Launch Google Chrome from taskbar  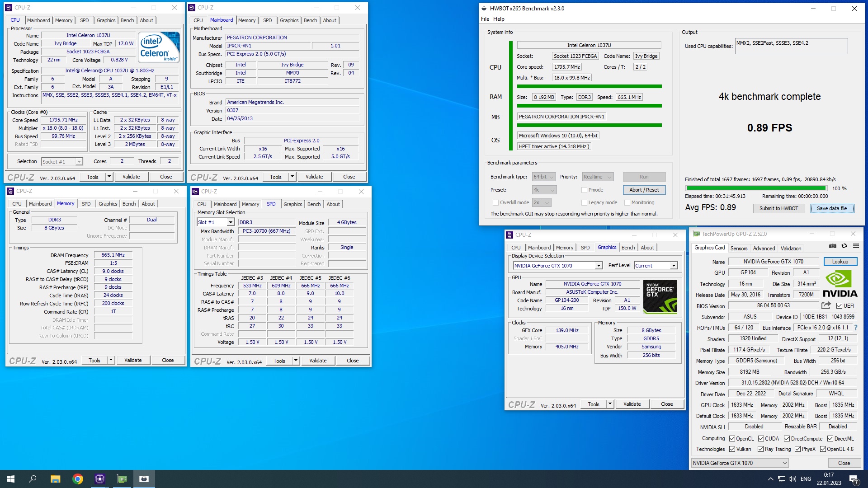78,479
